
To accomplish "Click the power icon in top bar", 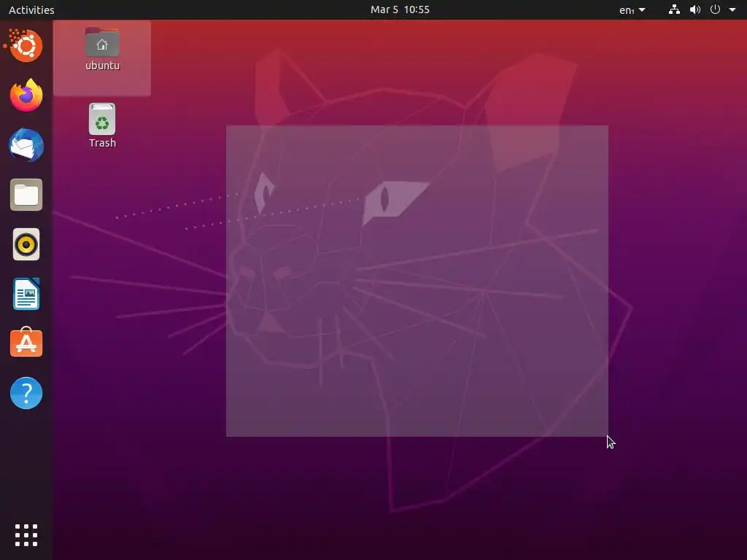I will (715, 9).
